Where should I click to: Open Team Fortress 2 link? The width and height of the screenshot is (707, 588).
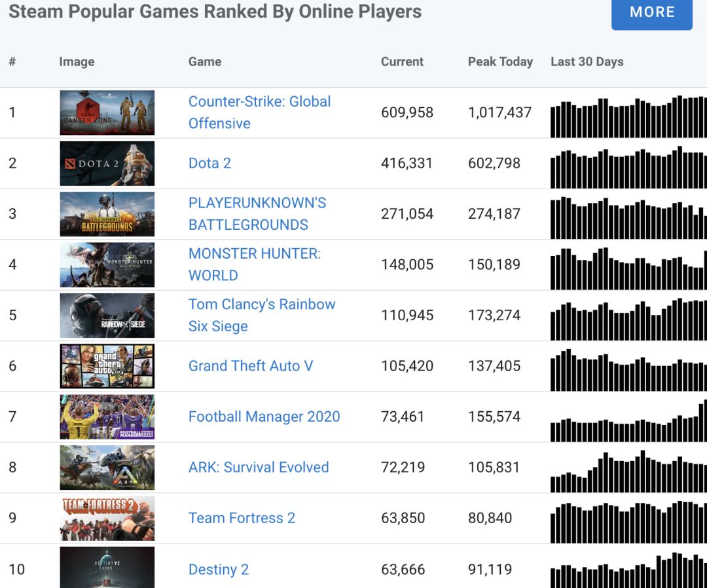tap(242, 518)
